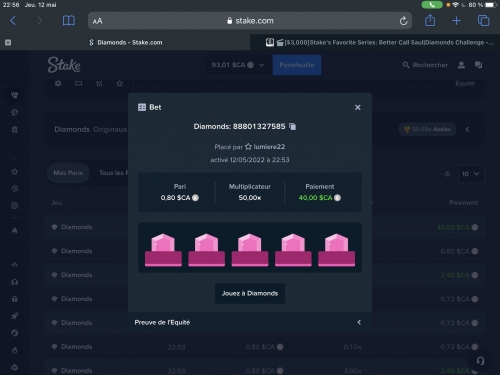The image size is (500, 375).
Task: Open Diamonds bet row with 40,00 $CA
Action: 264,227
